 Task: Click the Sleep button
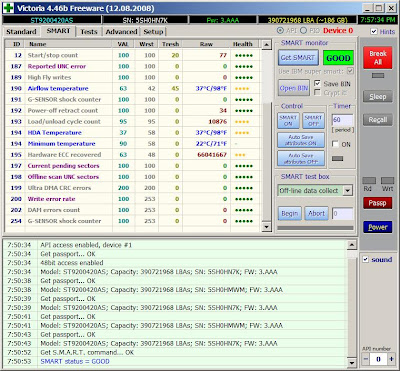377,97
